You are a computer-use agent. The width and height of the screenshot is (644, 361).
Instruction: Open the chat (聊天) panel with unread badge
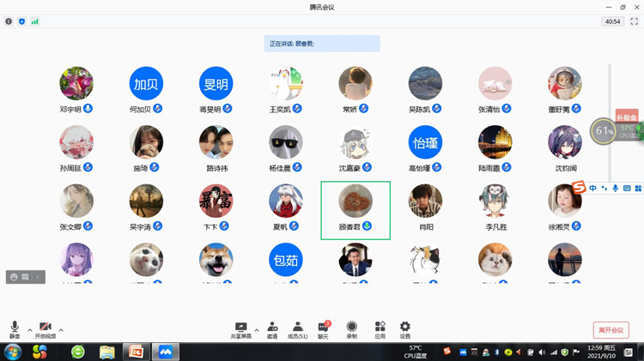323,330
